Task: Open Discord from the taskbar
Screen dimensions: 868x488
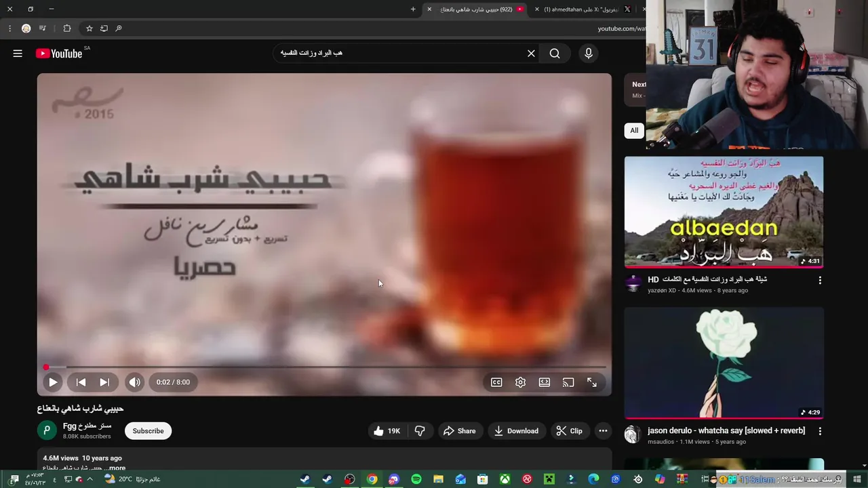Action: pos(394,479)
